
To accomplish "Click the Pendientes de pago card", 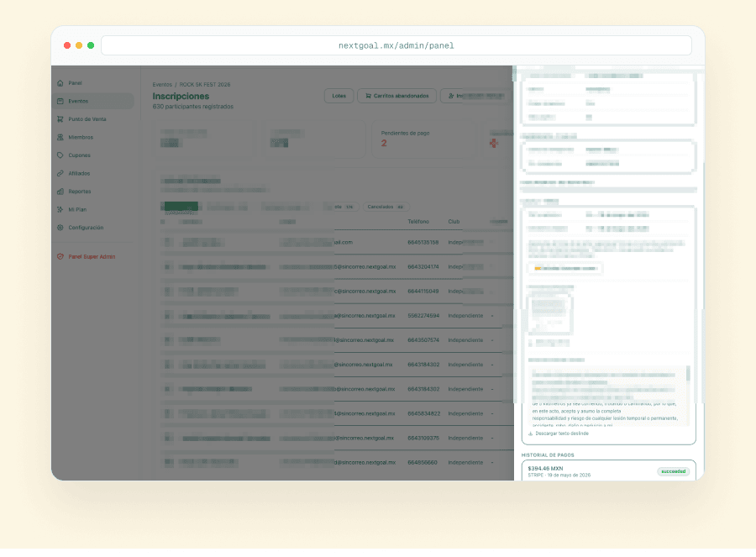I will 423,139.
